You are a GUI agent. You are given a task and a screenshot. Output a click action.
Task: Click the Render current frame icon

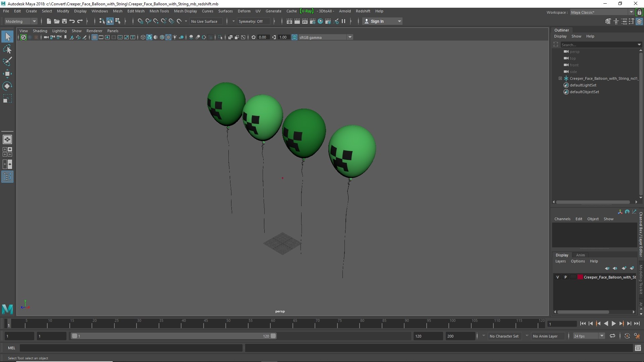tap(297, 21)
